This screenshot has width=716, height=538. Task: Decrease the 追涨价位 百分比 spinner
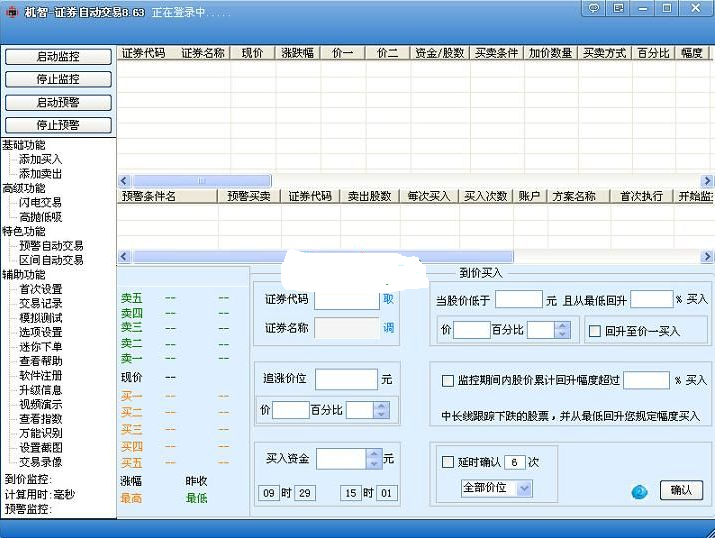click(x=381, y=414)
